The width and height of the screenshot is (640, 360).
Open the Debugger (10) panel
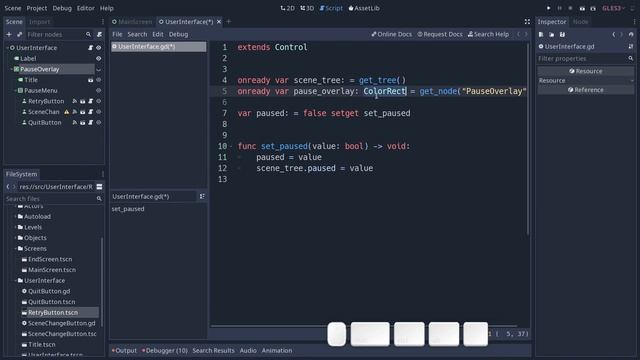(x=164, y=351)
